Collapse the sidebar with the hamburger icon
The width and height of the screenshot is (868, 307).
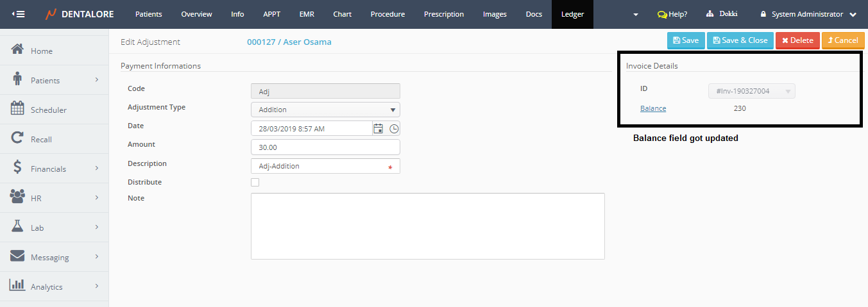pyautogui.click(x=19, y=14)
